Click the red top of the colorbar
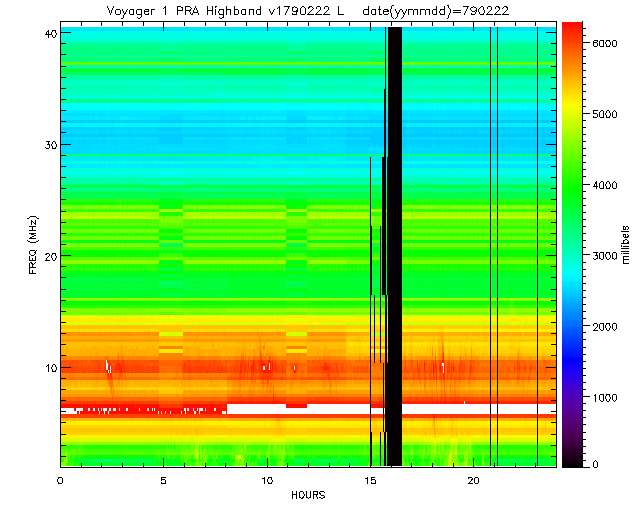This screenshot has height=512, width=640. (x=573, y=28)
